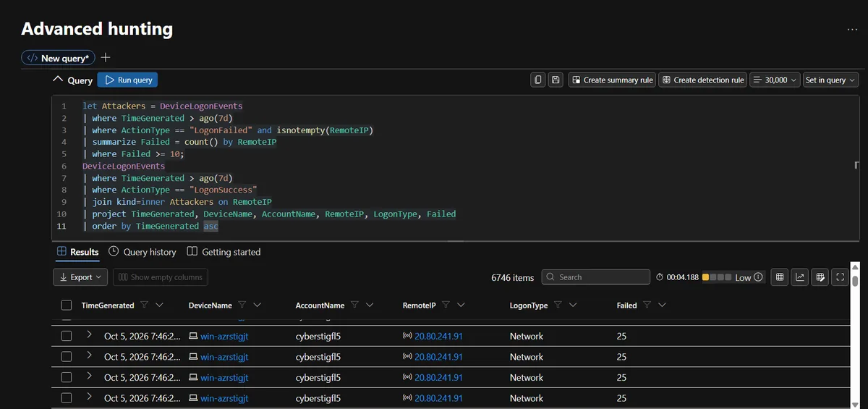Click code line 'where Failed >= 10;'

pos(133,154)
